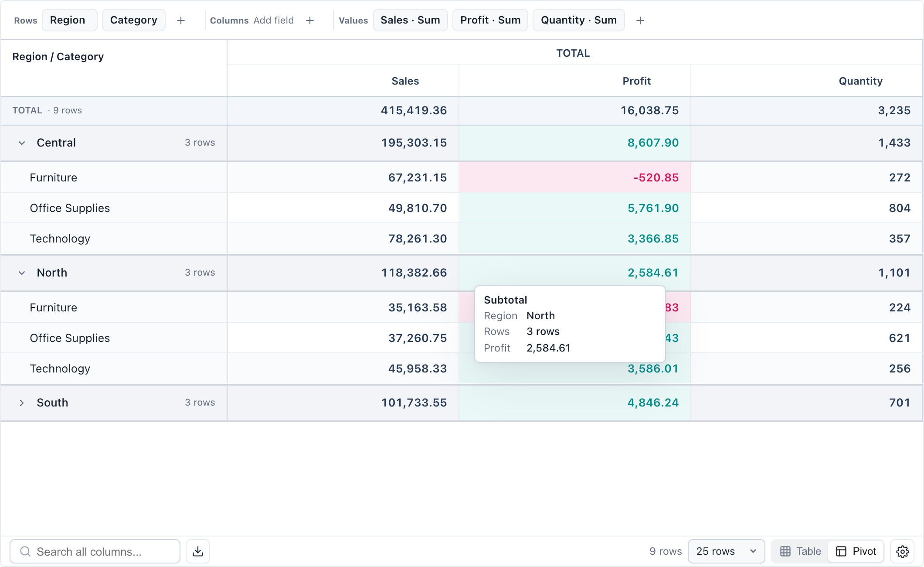Open the Sales · Sum value chip
This screenshot has height=567, width=924.
tap(411, 20)
